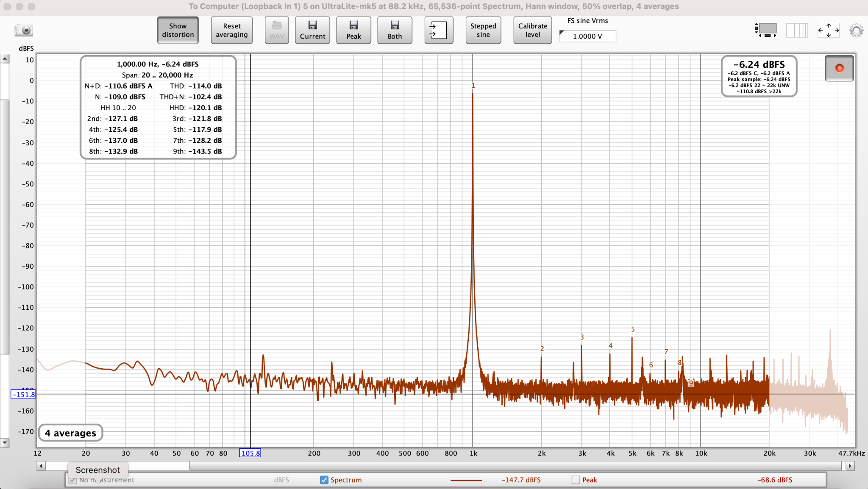
Task: Click the vertical scrollbar up arrow
Action: point(5,58)
